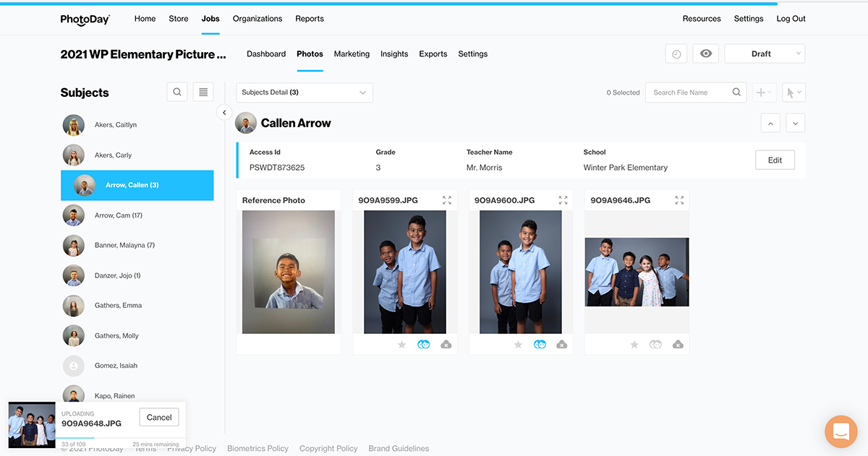The height and width of the screenshot is (456, 868).
Task: Expand photo 9O9A9646.JPG fullscreen icon
Action: pos(679,200)
